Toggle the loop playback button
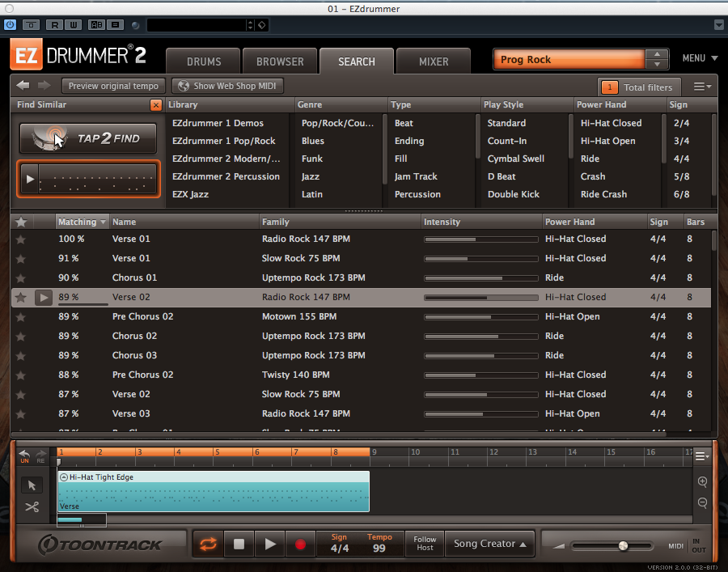 click(x=209, y=544)
